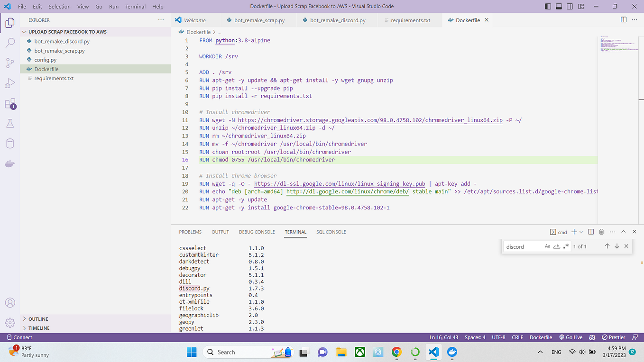Open Google Chrome from the taskbar
This screenshot has width=644, height=362.
coord(396,352)
